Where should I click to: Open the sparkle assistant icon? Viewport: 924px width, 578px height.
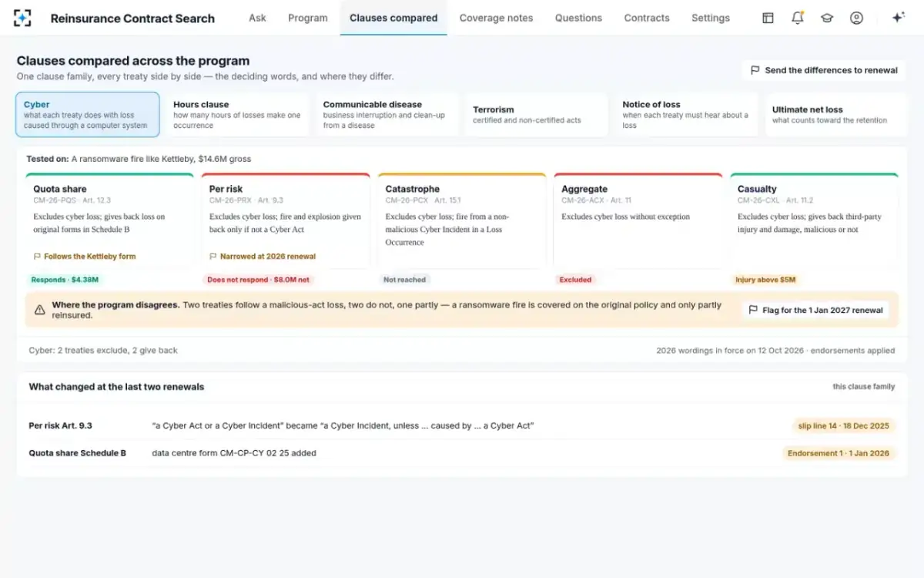click(898, 18)
